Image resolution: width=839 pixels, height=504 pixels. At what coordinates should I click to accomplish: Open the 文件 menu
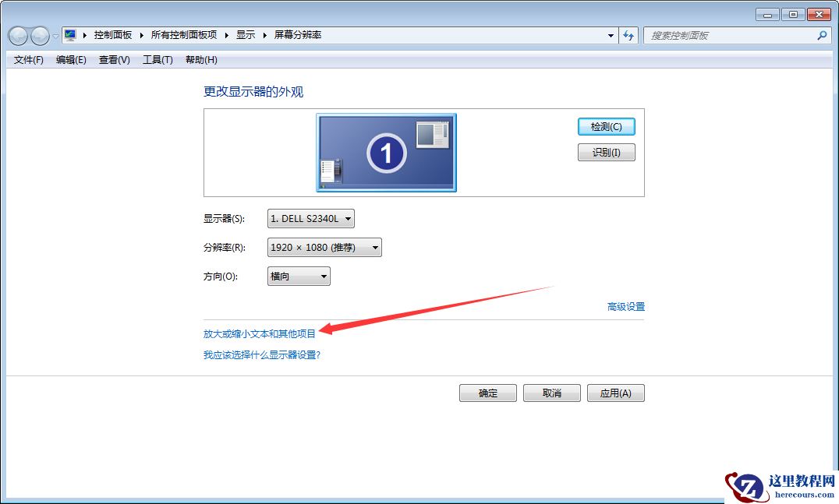tap(27, 59)
